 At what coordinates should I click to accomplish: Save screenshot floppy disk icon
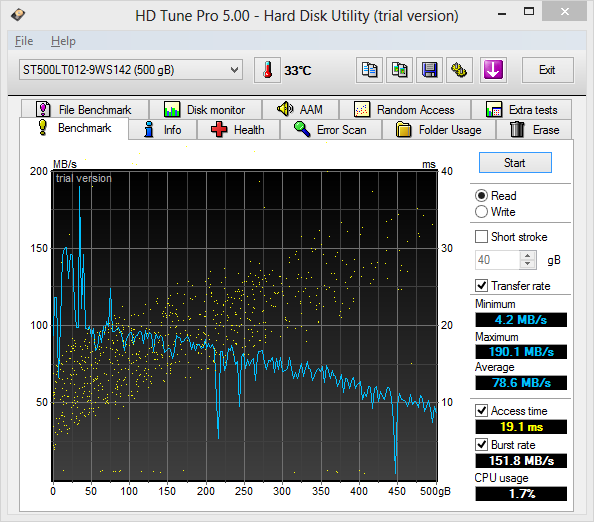point(429,70)
